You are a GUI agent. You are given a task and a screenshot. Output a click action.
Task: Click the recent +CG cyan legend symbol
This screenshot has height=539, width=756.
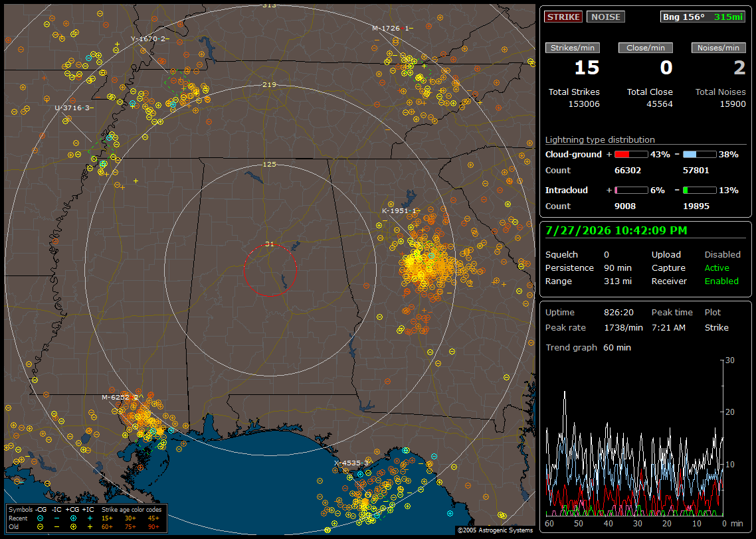[x=73, y=518]
